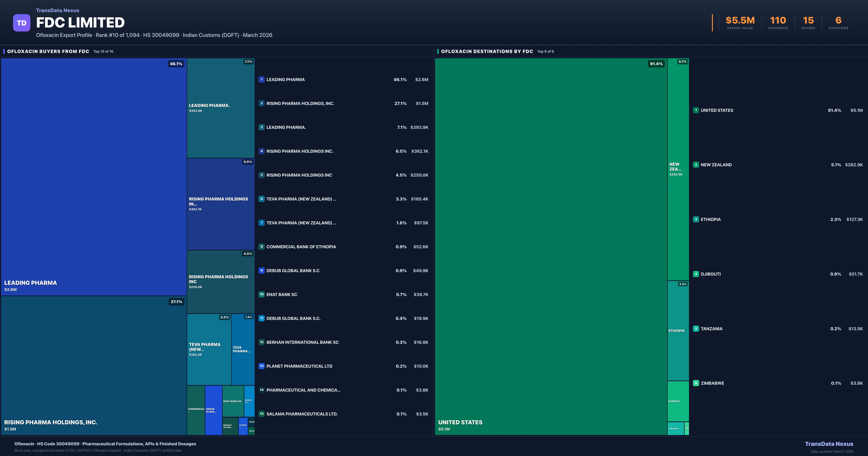Click rank badge 4 beside Djibouti
The width and height of the screenshot is (868, 456).
(696, 274)
